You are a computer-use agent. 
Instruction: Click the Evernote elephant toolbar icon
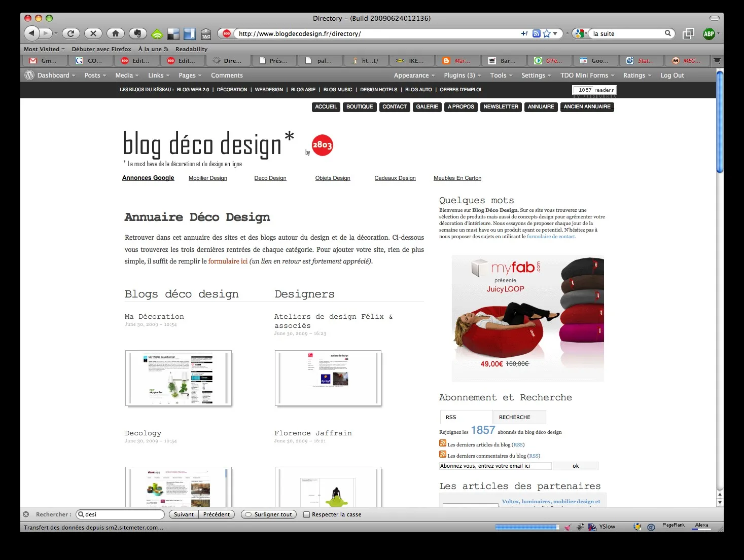pyautogui.click(x=137, y=33)
